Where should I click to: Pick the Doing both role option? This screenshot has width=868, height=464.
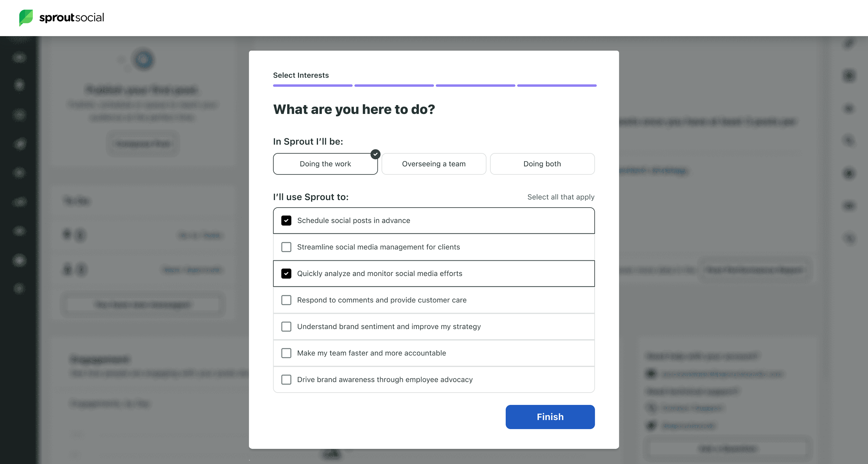coord(542,164)
